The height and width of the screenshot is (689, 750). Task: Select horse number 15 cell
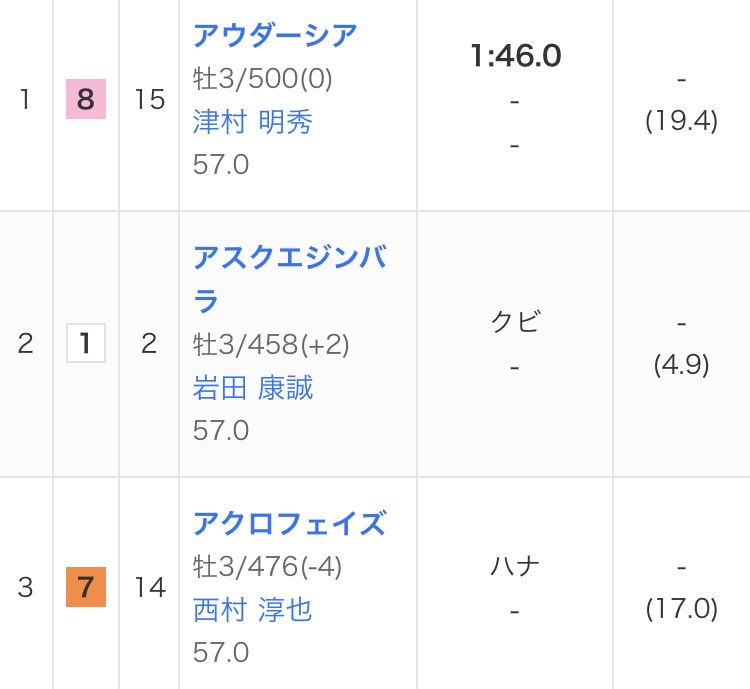tap(149, 100)
